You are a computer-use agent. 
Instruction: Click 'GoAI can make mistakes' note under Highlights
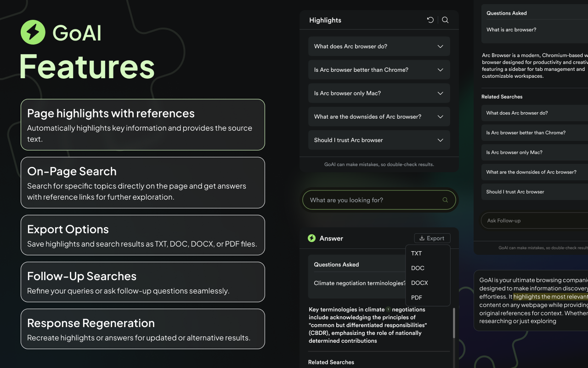[x=379, y=164]
